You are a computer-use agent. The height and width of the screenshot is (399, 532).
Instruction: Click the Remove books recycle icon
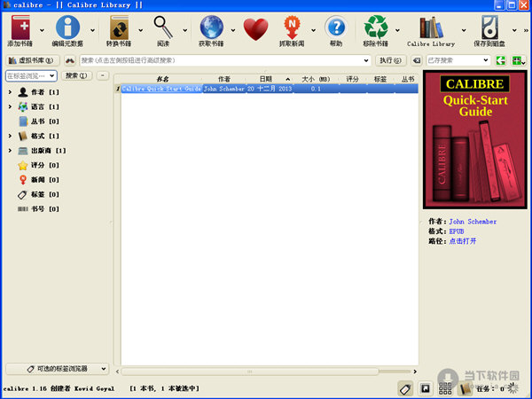(x=376, y=27)
